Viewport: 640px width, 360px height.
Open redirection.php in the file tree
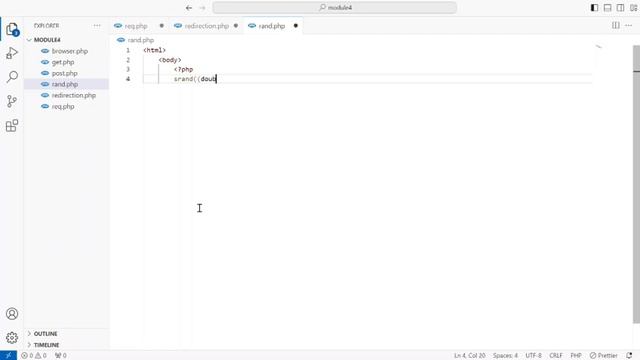point(73,95)
